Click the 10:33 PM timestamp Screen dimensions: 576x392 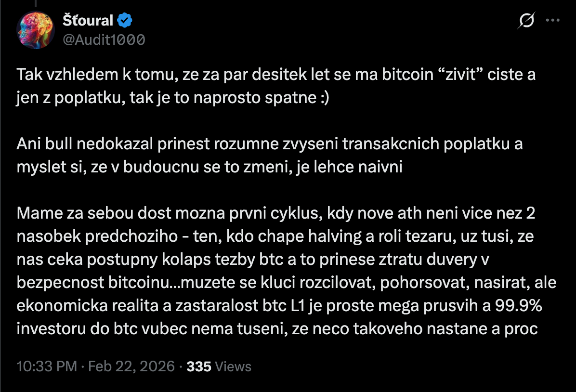pos(47,366)
